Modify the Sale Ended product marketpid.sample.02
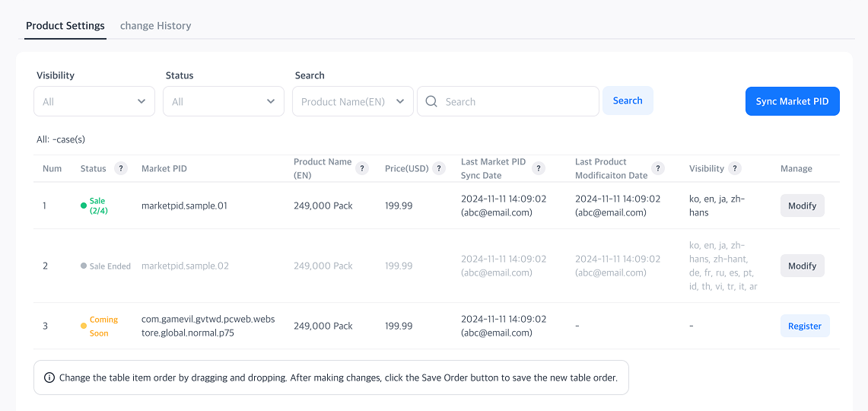Screen dimensions: 868x411 pos(802,266)
